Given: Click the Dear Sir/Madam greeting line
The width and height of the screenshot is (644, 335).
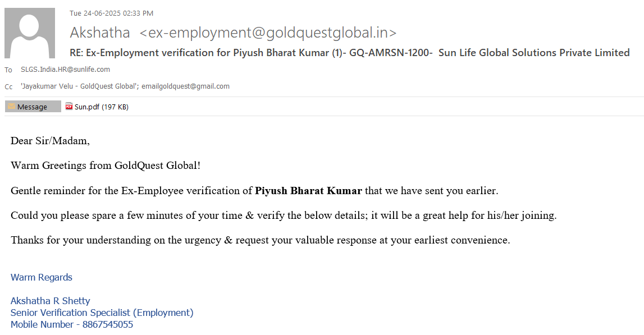Looking at the screenshot, I should coord(50,141).
